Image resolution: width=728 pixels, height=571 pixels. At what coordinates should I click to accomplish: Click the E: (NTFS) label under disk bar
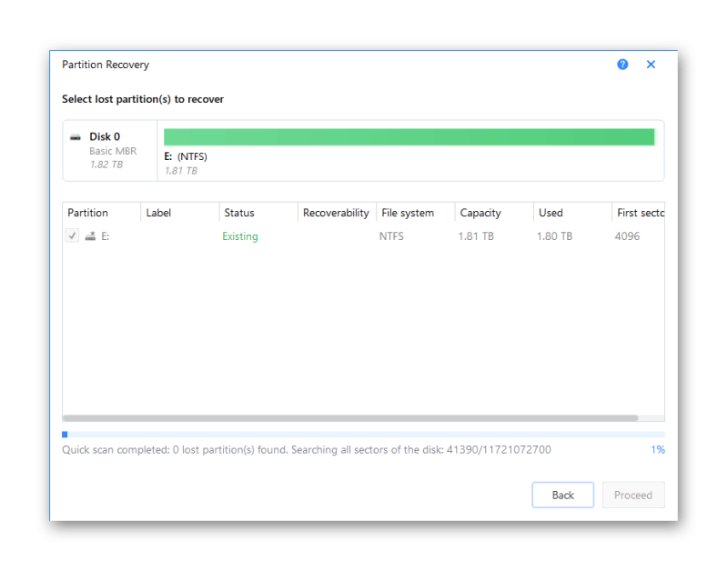[x=186, y=156]
